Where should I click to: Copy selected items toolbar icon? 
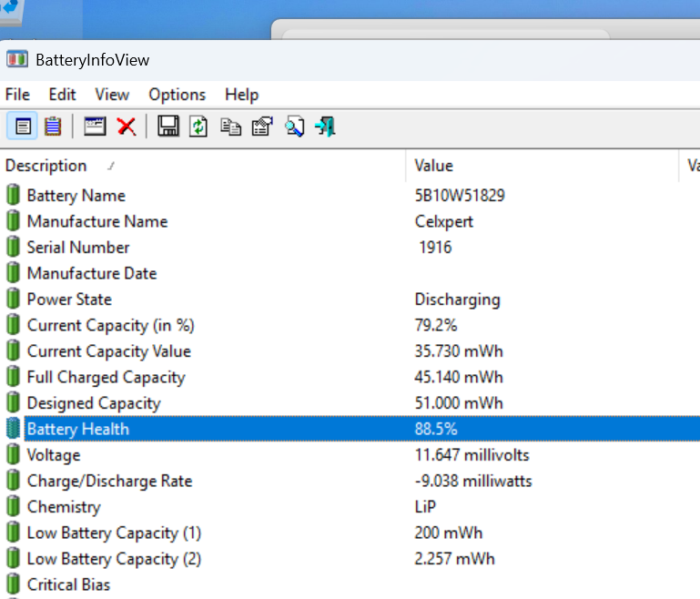(x=230, y=127)
